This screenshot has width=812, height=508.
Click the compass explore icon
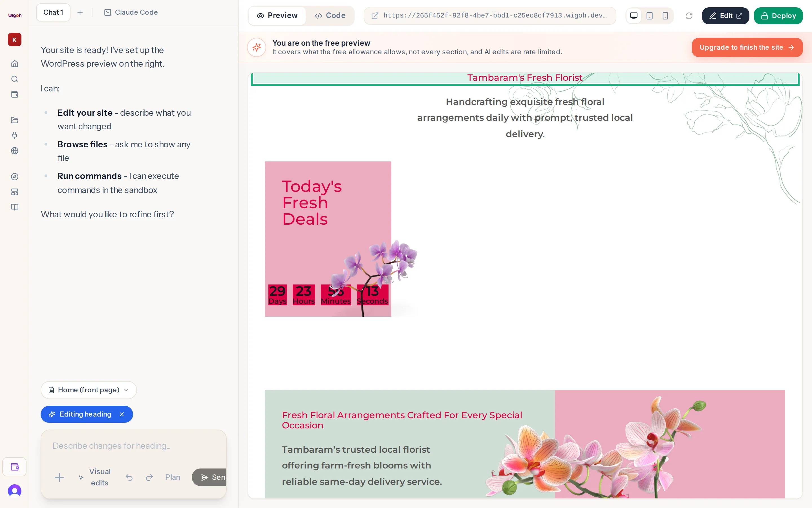tap(14, 177)
